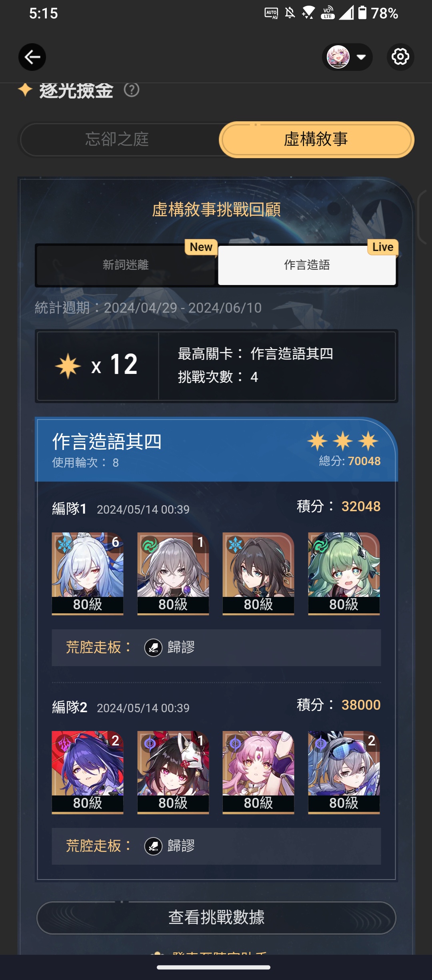Tap the back arrow button
Screen dimensions: 432x980
(x=32, y=57)
